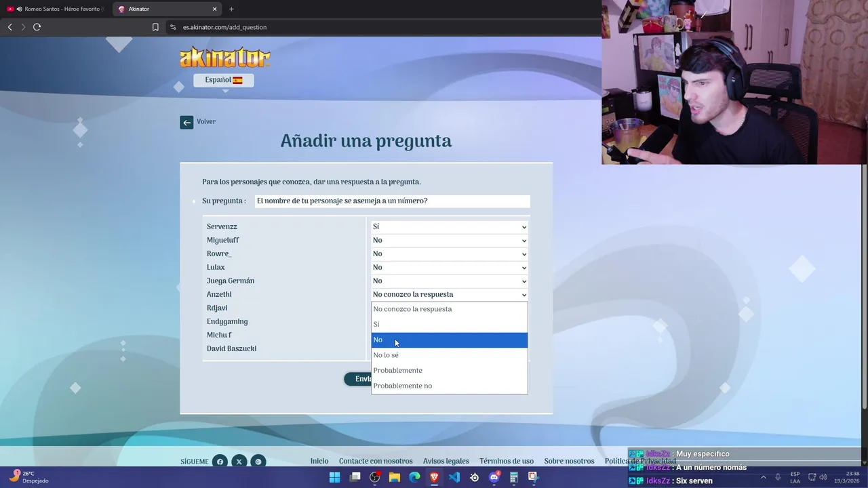Choose 'Probablemente no' option

(x=449, y=386)
